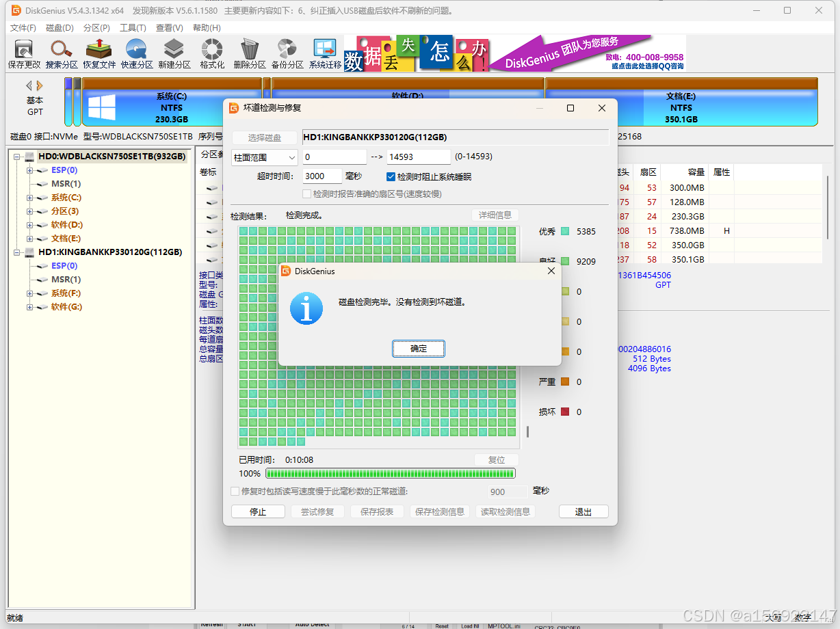Click the end cylinder field showing 14593

pos(419,157)
